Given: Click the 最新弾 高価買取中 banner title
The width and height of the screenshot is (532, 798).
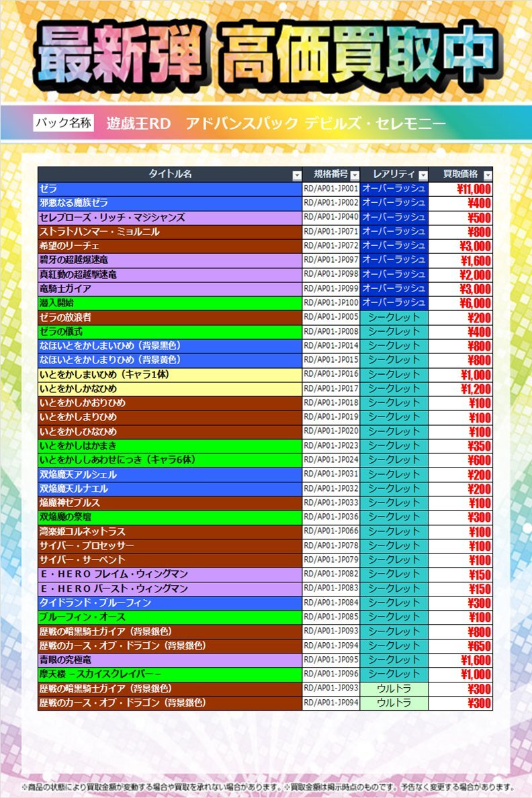Looking at the screenshot, I should click(x=266, y=55).
